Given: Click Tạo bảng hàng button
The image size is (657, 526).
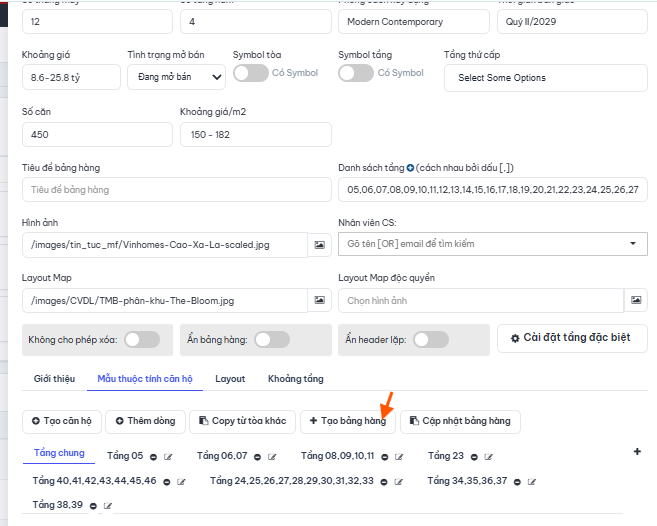Looking at the screenshot, I should tap(348, 421).
